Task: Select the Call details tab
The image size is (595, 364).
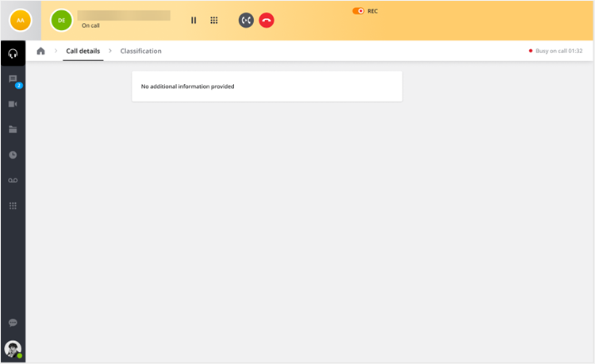Action: tap(83, 51)
